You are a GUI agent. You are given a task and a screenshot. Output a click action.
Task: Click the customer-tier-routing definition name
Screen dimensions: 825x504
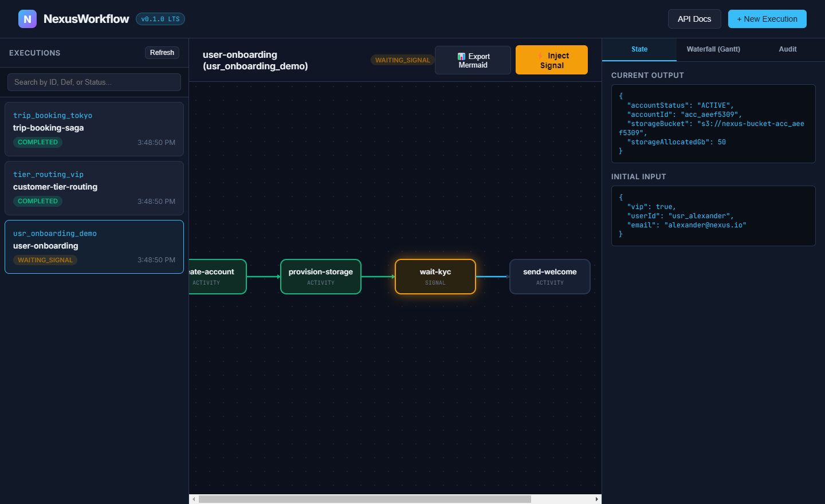pos(55,187)
